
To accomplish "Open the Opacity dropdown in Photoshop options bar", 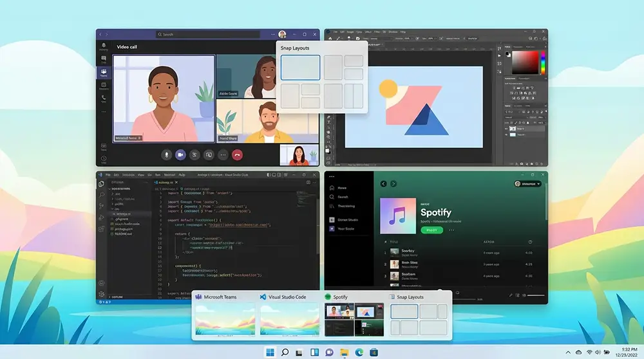I will point(408,39).
